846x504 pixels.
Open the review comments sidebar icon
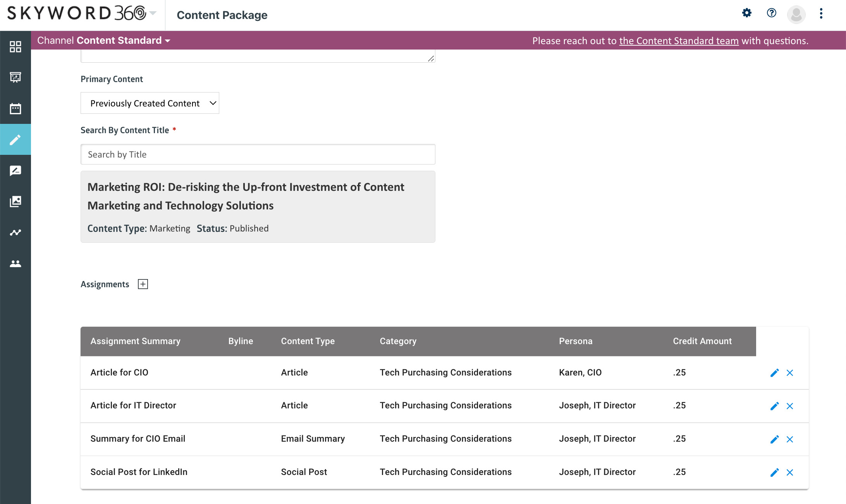pyautogui.click(x=15, y=170)
